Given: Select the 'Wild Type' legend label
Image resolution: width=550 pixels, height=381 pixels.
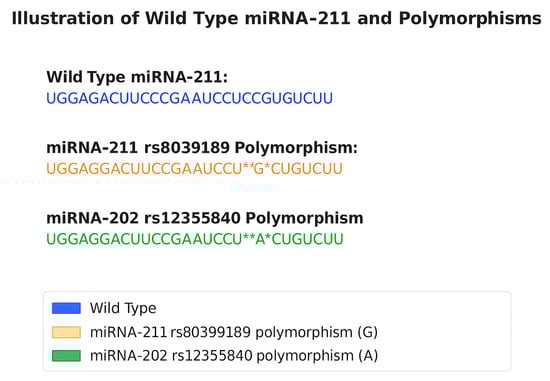Looking at the screenshot, I should click(123, 308).
